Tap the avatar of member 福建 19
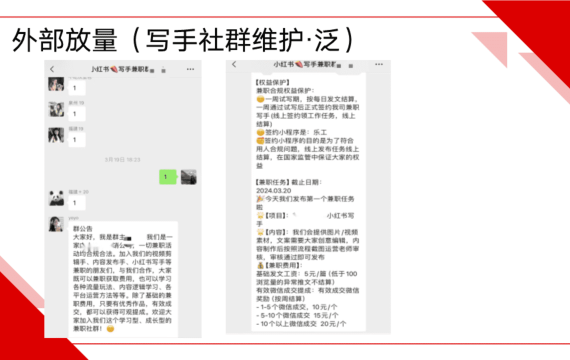This screenshot has height=360, width=570. 56,135
